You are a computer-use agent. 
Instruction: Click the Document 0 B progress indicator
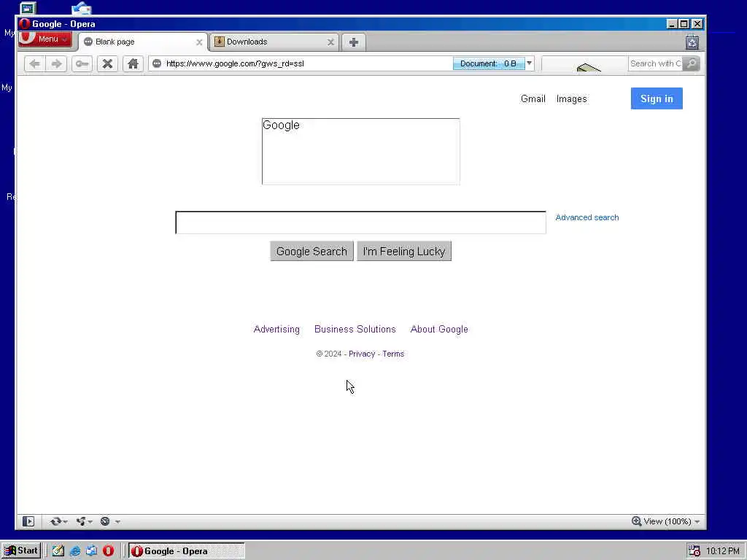[x=488, y=63]
